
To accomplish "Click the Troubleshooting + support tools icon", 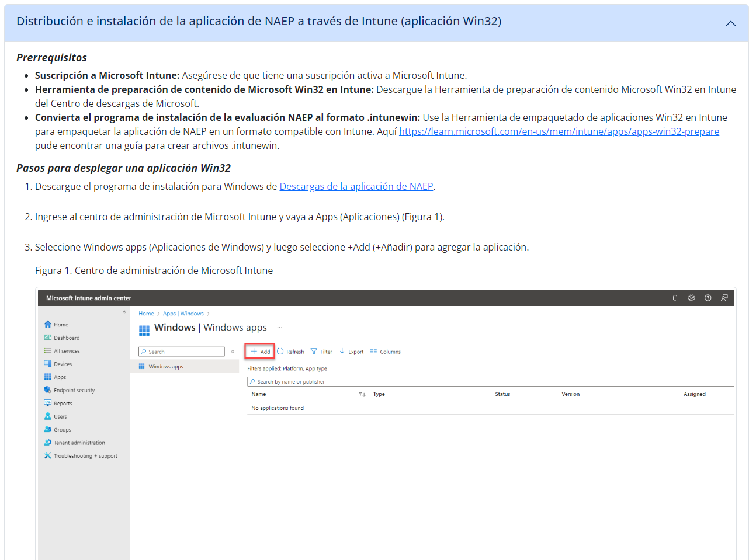I will 48,455.
